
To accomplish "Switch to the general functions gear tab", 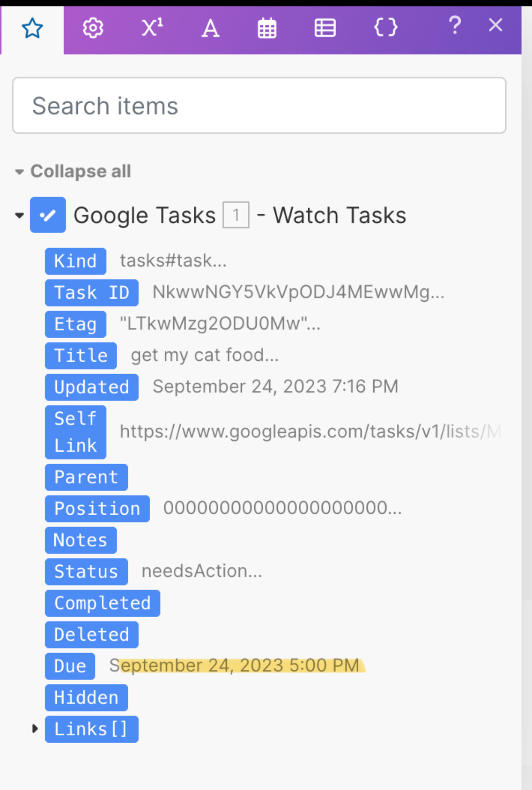I will tap(93, 29).
